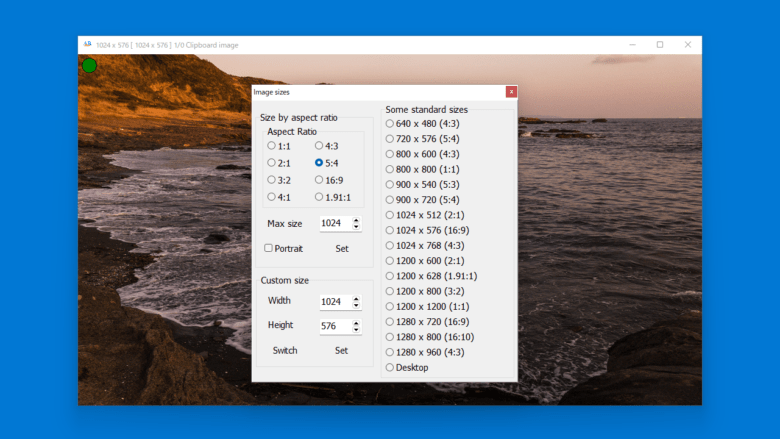Click the app icon in the title bar
The width and height of the screenshot is (780, 439).
pos(88,44)
